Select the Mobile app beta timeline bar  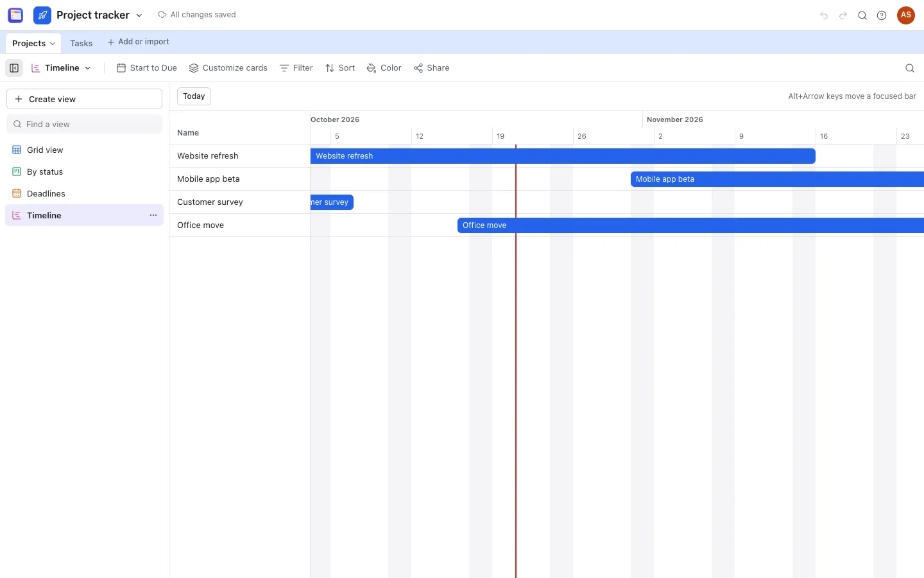(x=777, y=179)
